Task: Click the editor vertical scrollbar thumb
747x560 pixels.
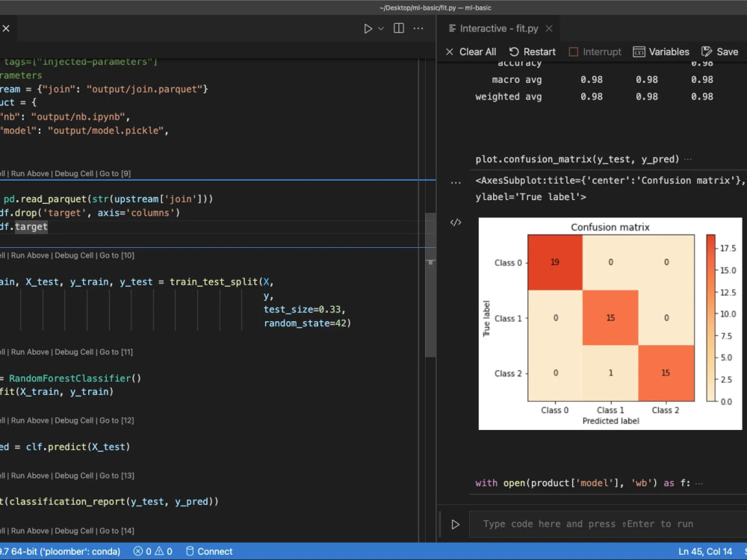Action: (430, 284)
